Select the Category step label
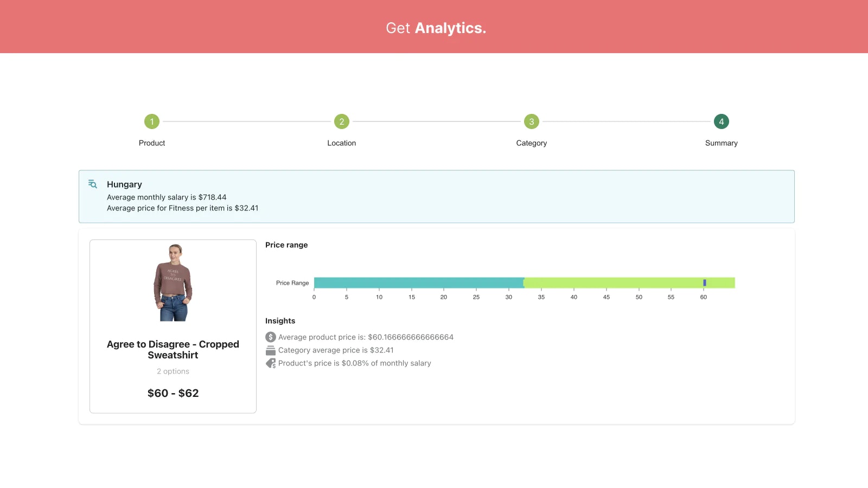The width and height of the screenshot is (868, 488). click(x=532, y=143)
